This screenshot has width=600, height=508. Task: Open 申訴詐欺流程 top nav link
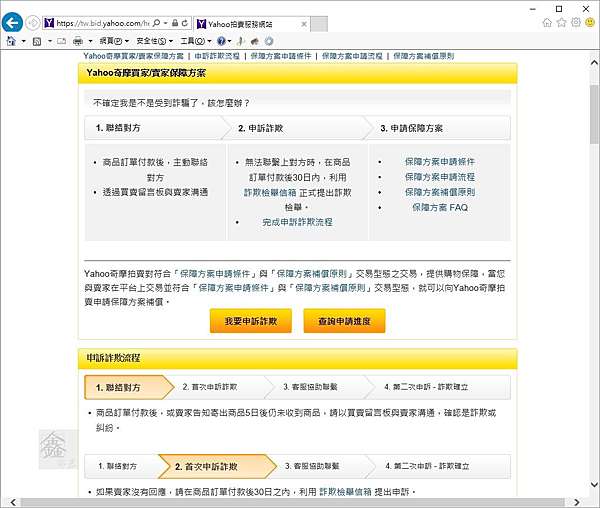coord(217,56)
